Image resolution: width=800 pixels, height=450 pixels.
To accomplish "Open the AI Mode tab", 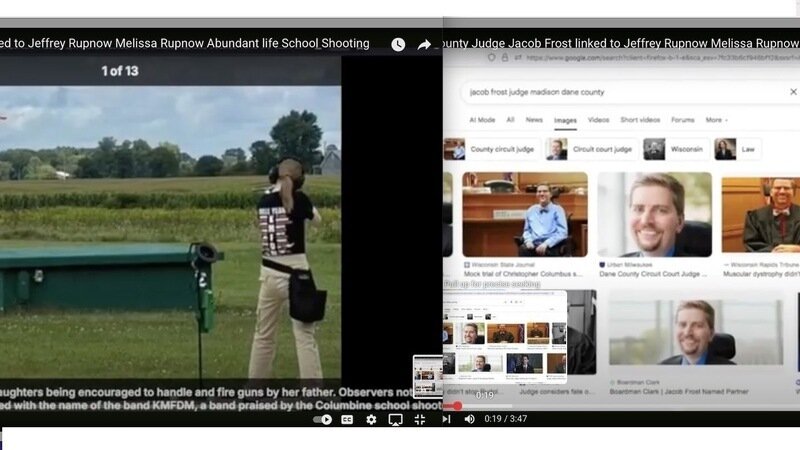I will click(x=482, y=120).
